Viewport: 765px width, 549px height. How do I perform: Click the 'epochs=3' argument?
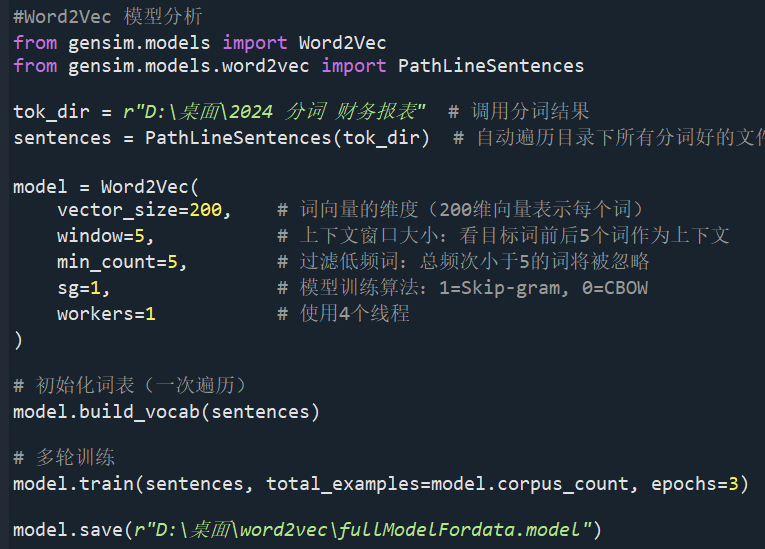(695, 484)
